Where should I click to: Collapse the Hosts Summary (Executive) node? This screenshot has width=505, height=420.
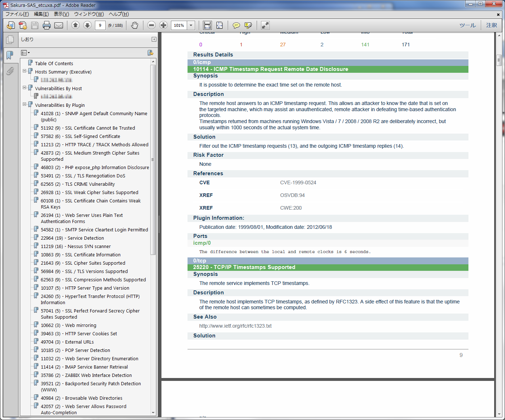pos(25,71)
